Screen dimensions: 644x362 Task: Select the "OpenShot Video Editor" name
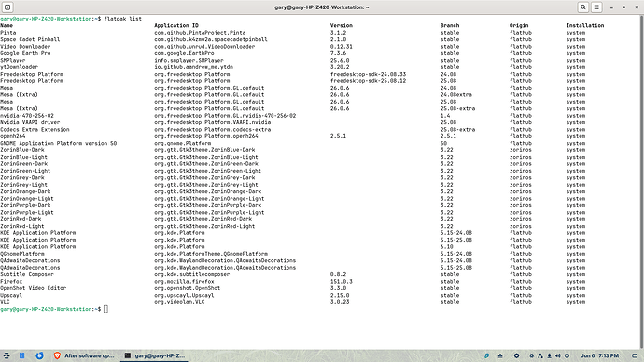[34, 288]
